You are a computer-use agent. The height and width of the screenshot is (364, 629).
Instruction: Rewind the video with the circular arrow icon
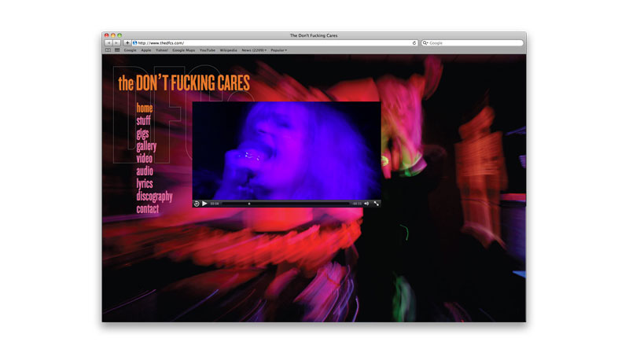coord(197,204)
